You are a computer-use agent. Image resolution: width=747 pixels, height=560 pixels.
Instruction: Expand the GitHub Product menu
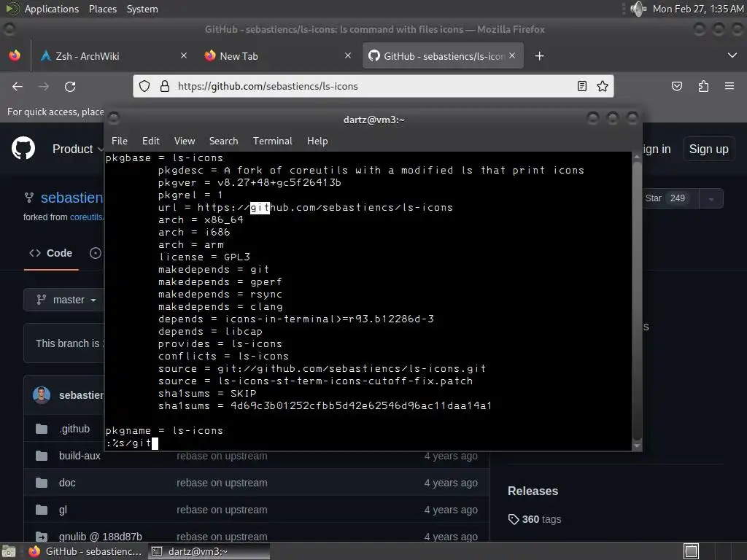[77, 149]
